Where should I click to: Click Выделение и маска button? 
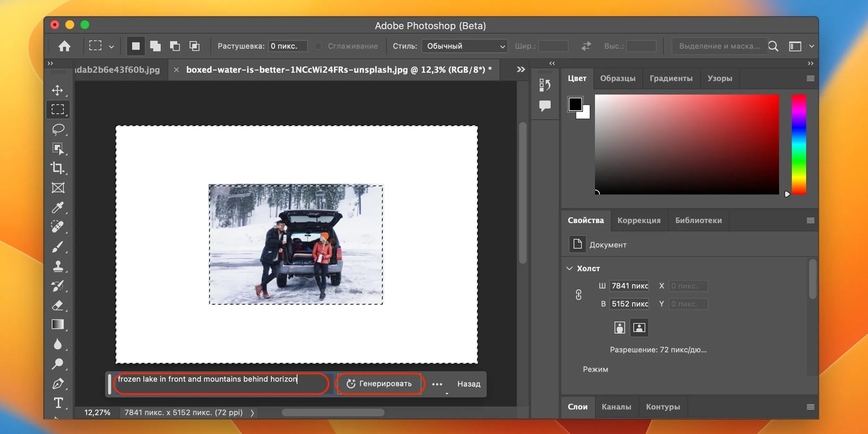(719, 46)
